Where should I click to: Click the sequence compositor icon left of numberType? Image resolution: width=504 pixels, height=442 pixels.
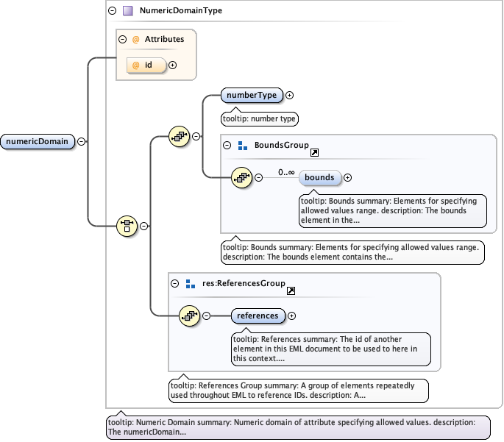tap(179, 136)
